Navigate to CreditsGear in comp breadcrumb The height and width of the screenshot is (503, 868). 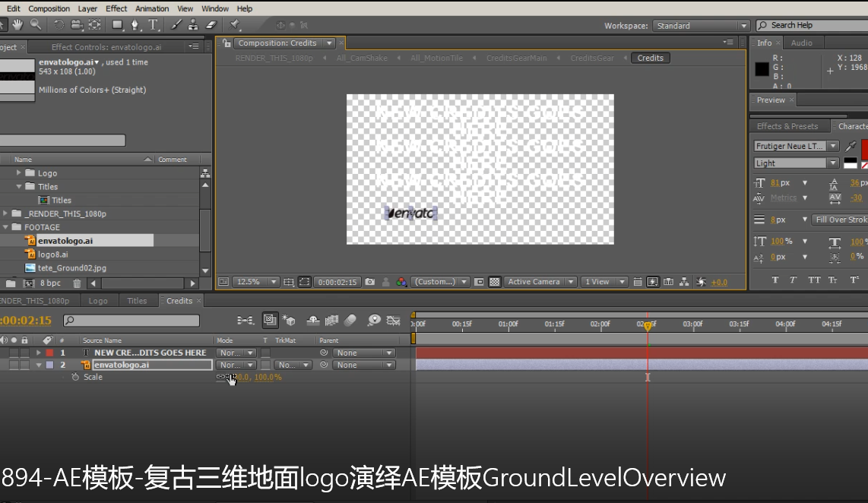[x=592, y=58]
